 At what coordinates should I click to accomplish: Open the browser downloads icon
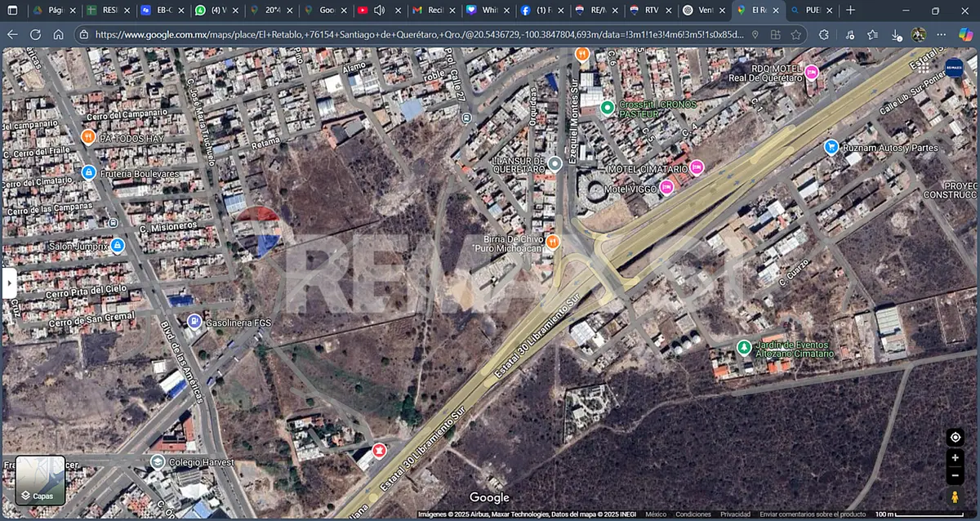(x=896, y=34)
